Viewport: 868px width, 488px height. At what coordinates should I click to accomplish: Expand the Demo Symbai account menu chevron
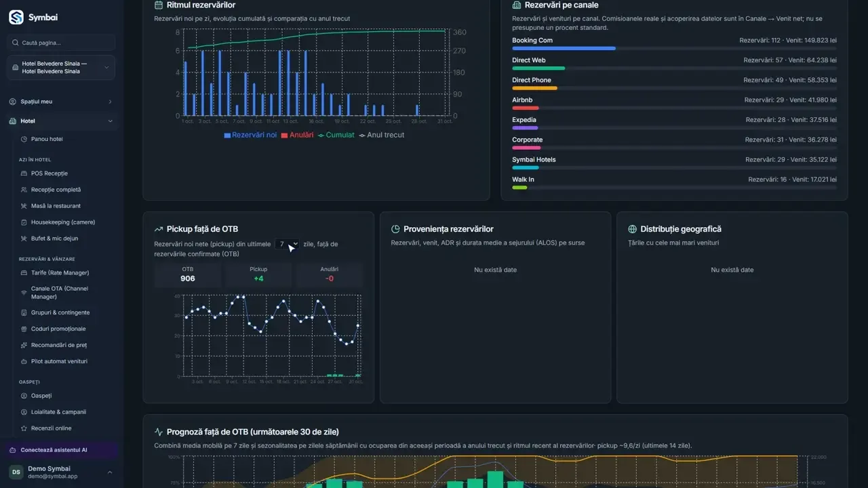point(110,472)
